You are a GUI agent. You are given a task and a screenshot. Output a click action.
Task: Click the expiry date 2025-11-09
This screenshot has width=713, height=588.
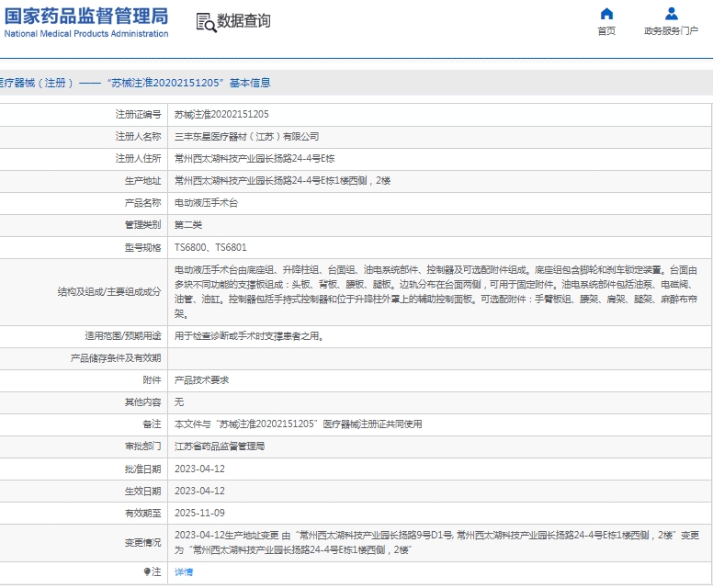[x=199, y=513]
